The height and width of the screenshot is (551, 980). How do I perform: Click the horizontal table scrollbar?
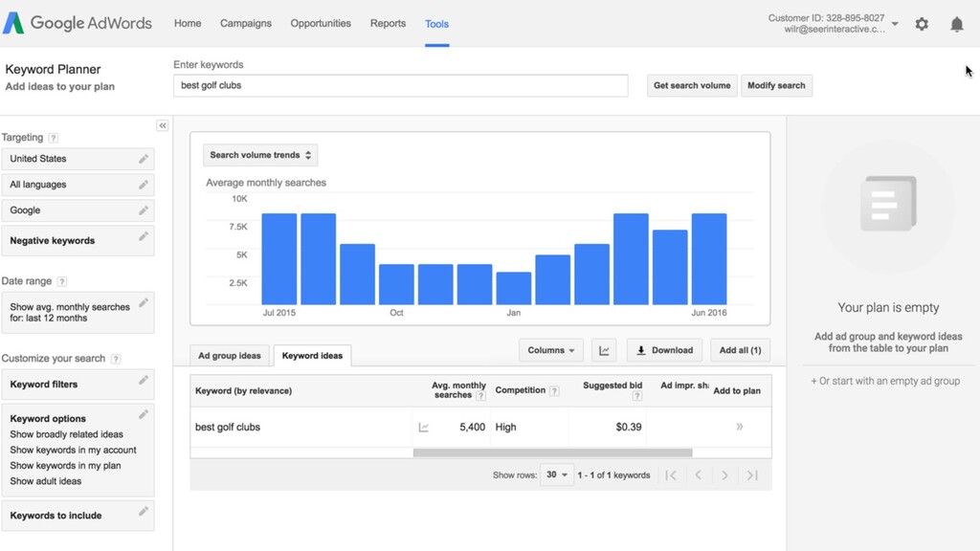552,452
